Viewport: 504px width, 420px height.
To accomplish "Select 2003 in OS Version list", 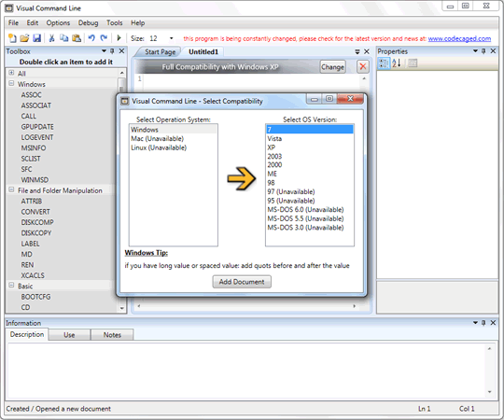I will [x=310, y=156].
